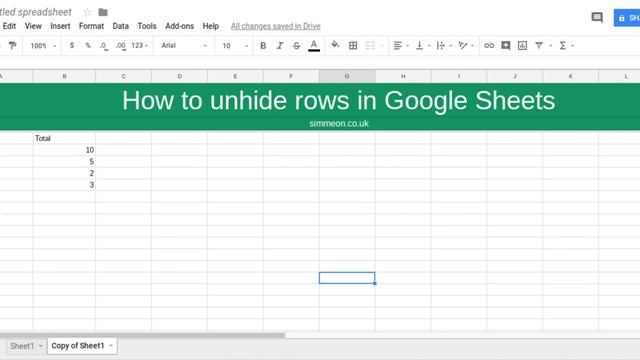Expand functions dropdown arrow
640x360 pixels.
(x=573, y=46)
